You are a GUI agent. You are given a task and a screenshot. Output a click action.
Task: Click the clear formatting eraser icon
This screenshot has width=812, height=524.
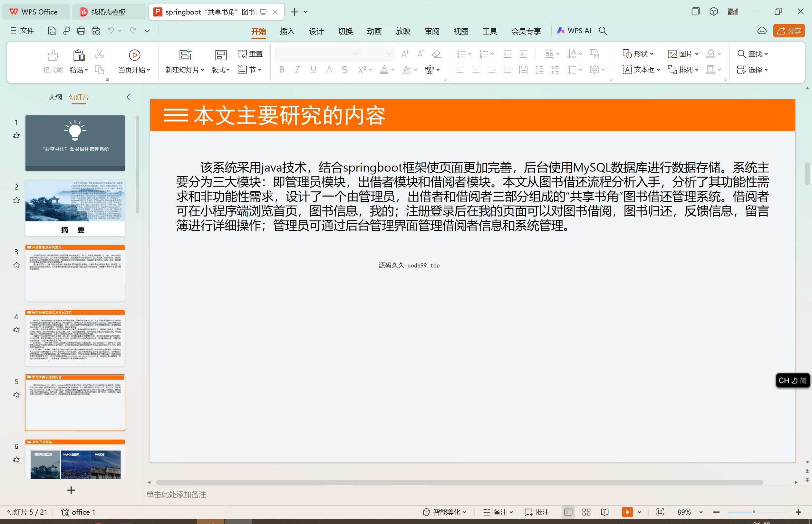(436, 54)
